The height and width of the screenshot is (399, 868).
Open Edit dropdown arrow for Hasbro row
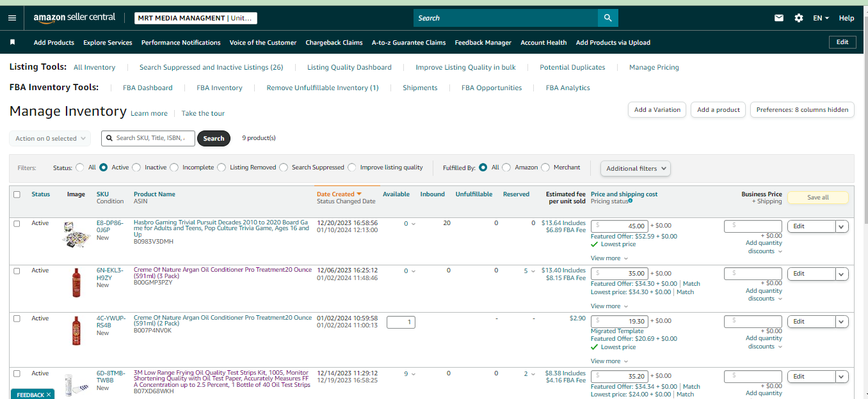(842, 226)
